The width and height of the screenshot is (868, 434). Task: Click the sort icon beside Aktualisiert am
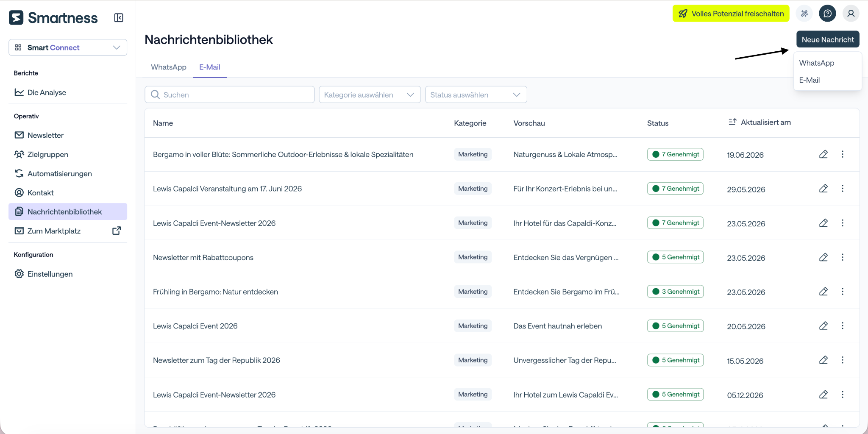click(732, 122)
